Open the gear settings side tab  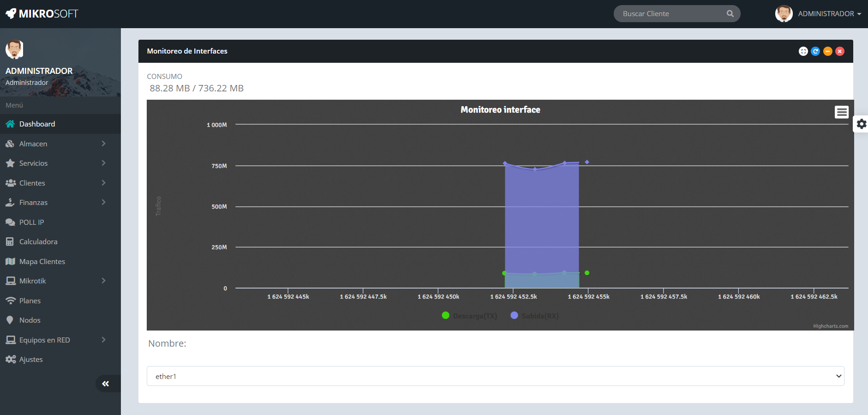point(861,124)
